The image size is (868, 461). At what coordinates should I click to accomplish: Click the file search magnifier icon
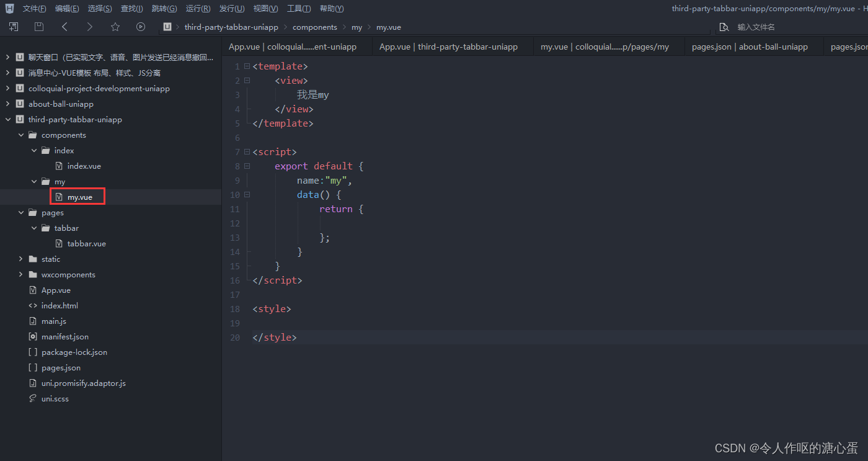tap(724, 27)
